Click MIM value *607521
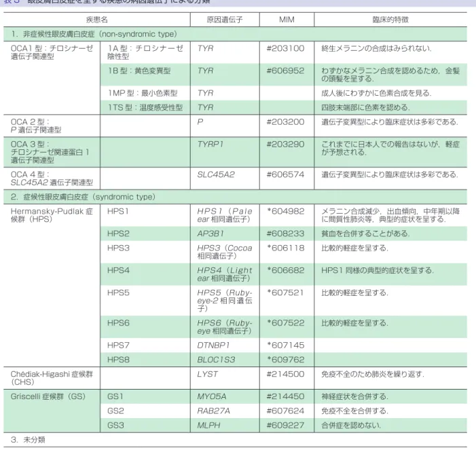The height and width of the screenshot is (450, 476). tap(285, 293)
